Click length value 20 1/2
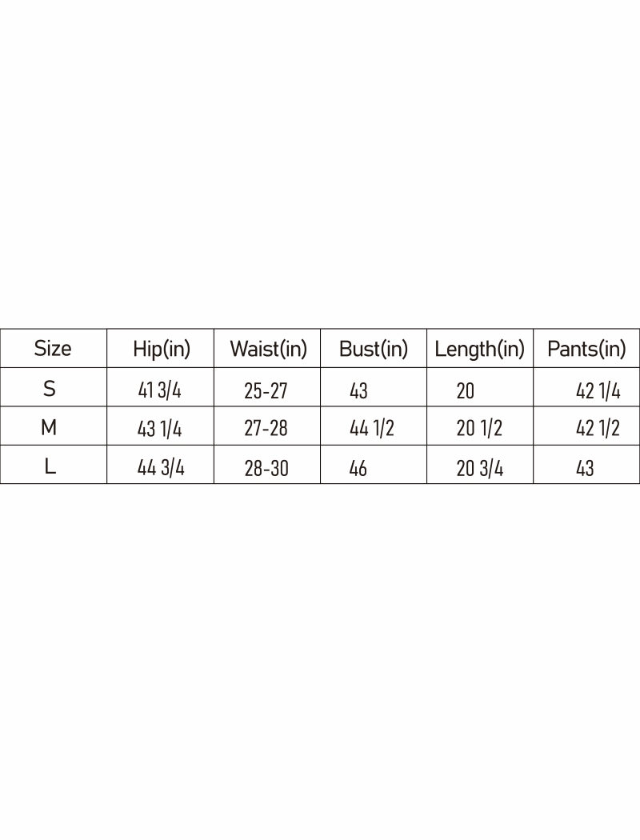The height and width of the screenshot is (840, 640). (x=479, y=429)
